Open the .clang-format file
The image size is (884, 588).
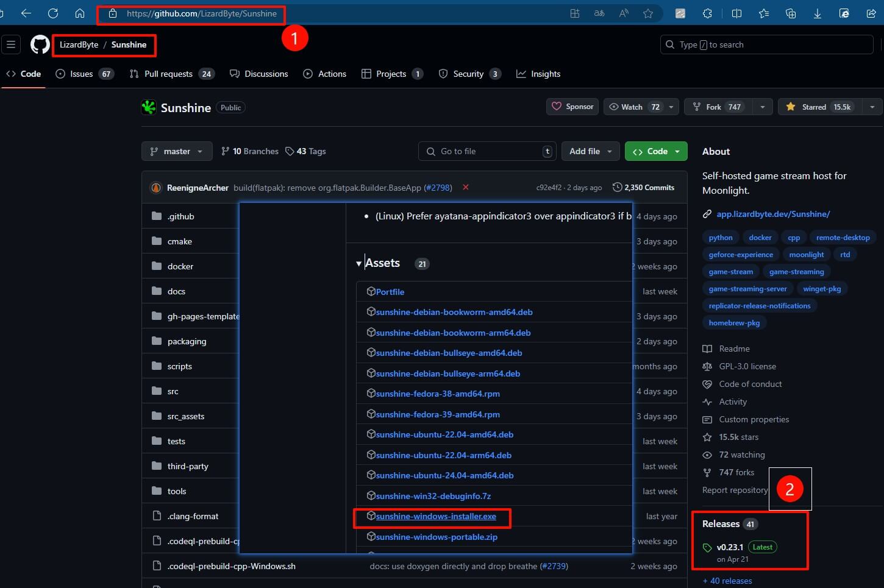[x=193, y=516]
